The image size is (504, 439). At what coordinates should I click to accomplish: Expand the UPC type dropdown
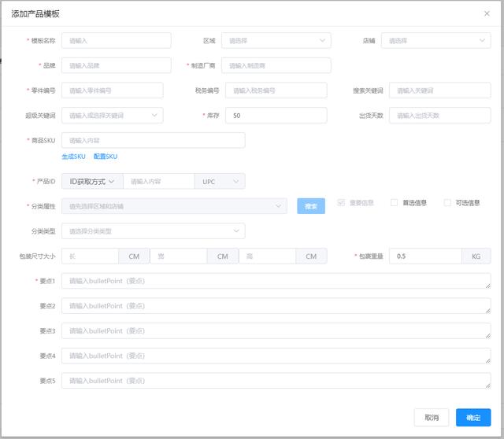click(220, 182)
